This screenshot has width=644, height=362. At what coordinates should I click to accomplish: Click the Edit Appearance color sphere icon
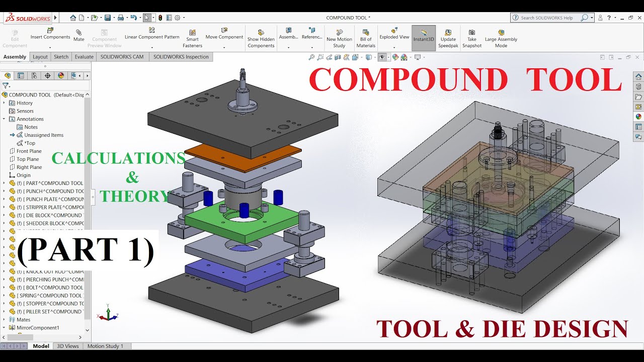click(395, 57)
